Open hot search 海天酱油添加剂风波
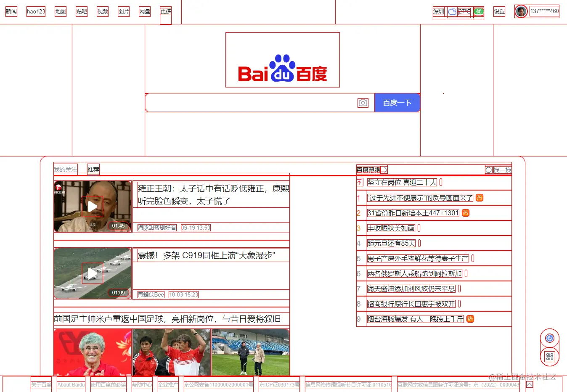This screenshot has width=567, height=392. pos(411,289)
